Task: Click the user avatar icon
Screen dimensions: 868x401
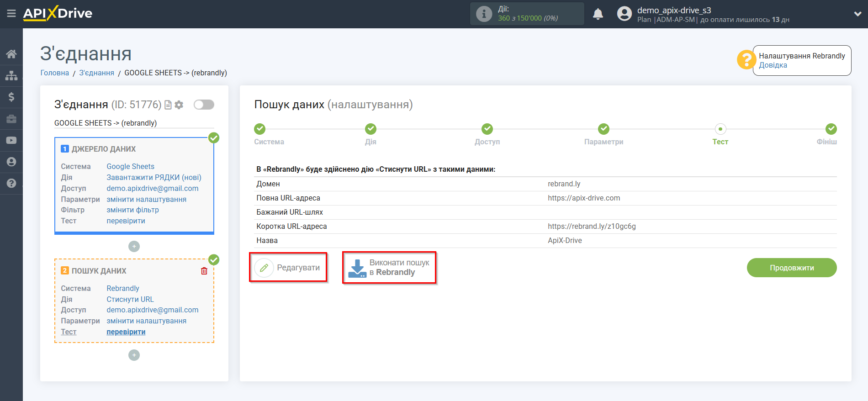Action: pos(624,14)
